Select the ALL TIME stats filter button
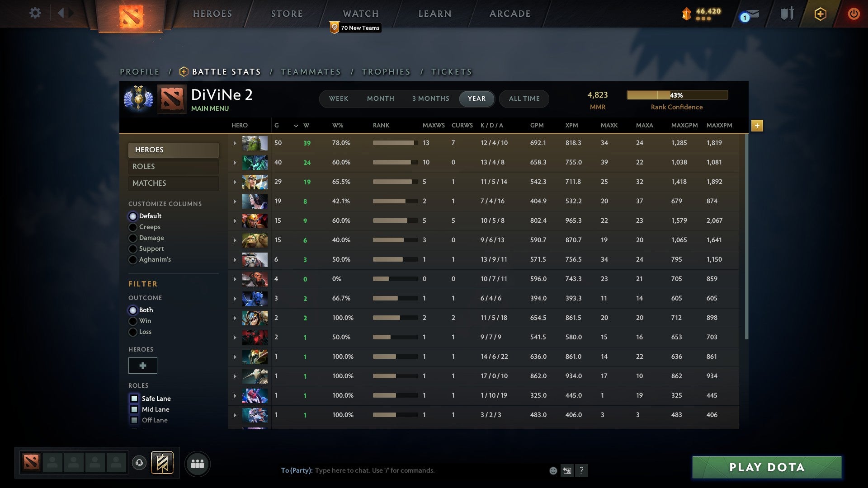Image resolution: width=868 pixels, height=488 pixels. tap(524, 99)
